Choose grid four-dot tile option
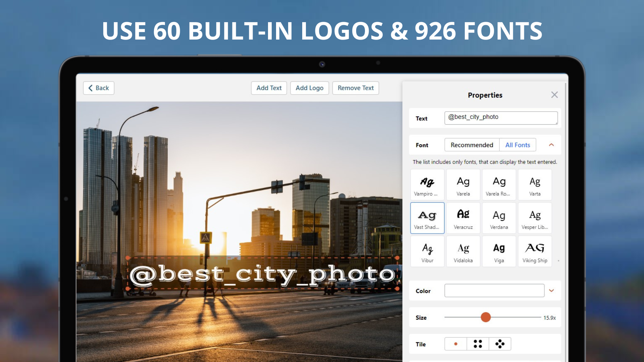The image size is (644, 362). click(x=478, y=344)
